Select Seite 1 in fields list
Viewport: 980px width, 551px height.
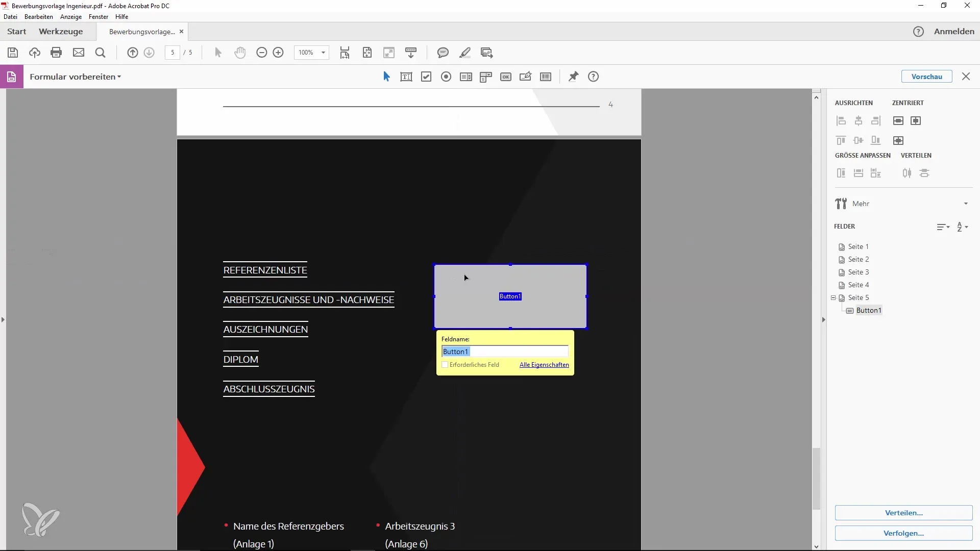point(858,247)
